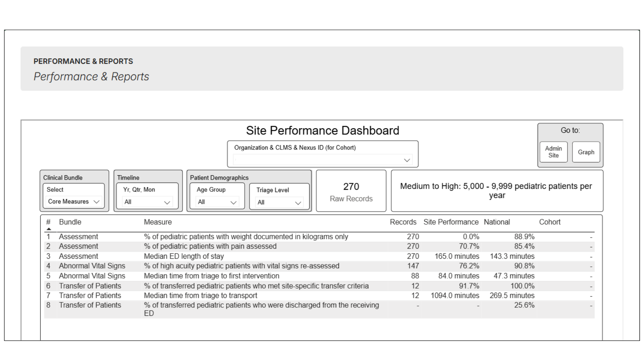Viewport: 644px width, 362px height.
Task: Sort table by Measure column header
Action: pyautogui.click(x=158, y=222)
